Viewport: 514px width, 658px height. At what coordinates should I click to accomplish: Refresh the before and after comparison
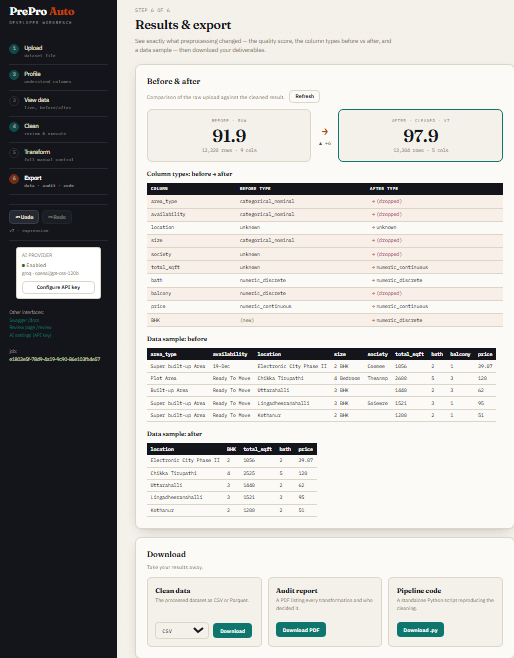pos(305,97)
